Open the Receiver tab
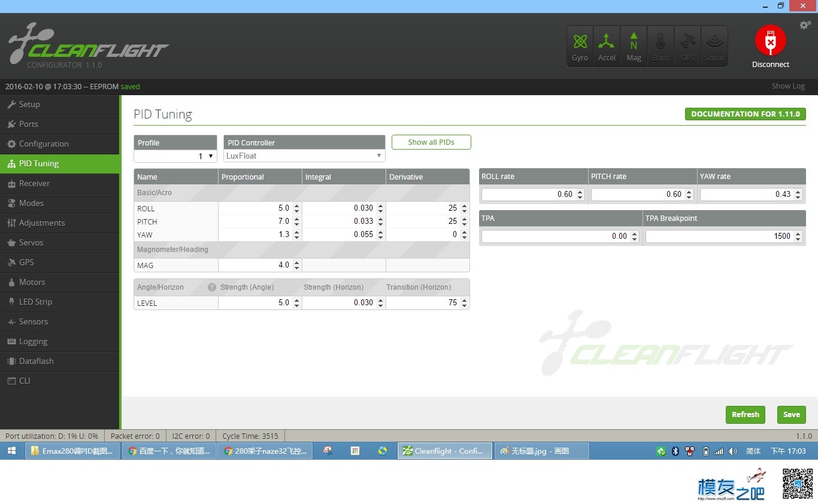The image size is (818, 504). (x=60, y=183)
